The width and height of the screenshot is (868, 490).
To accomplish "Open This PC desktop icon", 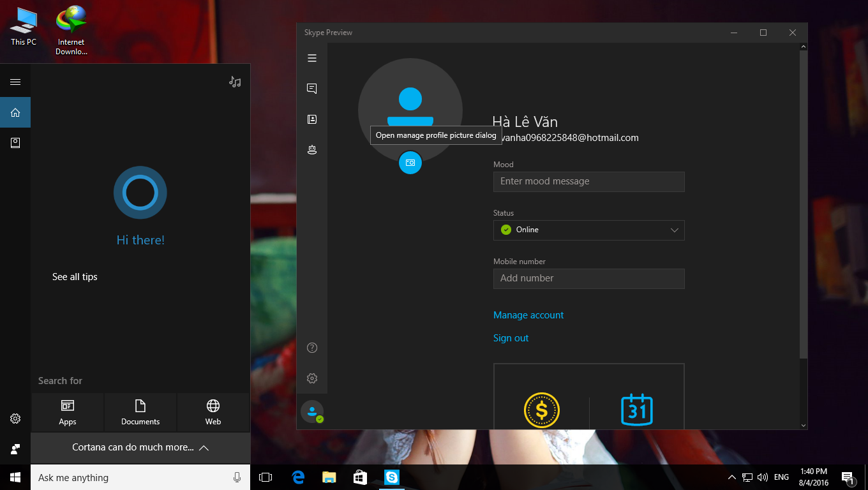I will tap(24, 26).
